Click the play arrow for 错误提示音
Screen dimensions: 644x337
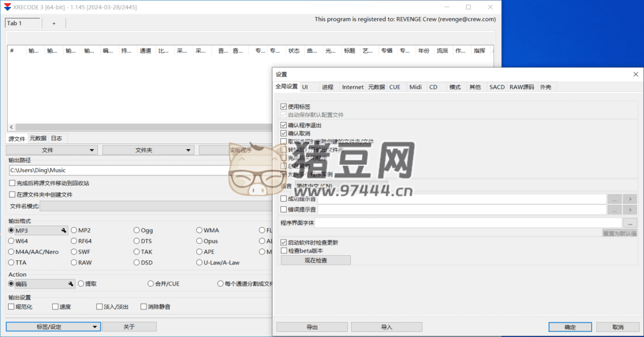(630, 209)
